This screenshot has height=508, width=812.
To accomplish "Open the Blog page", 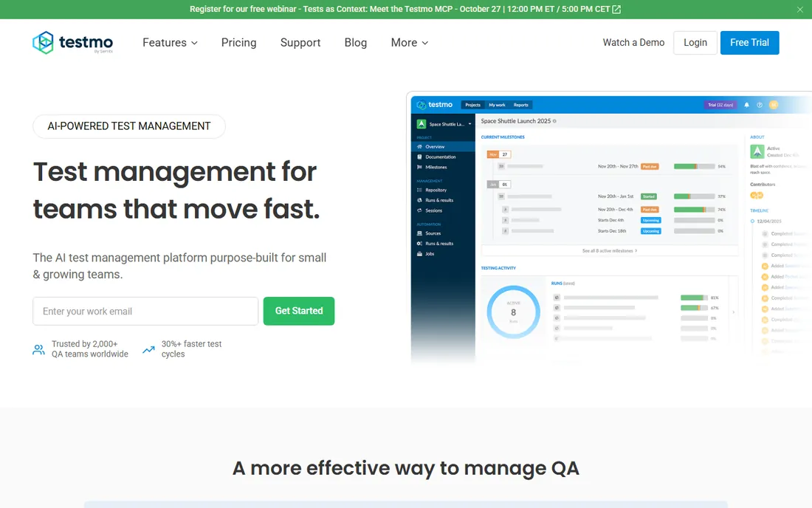I will 356,43.
